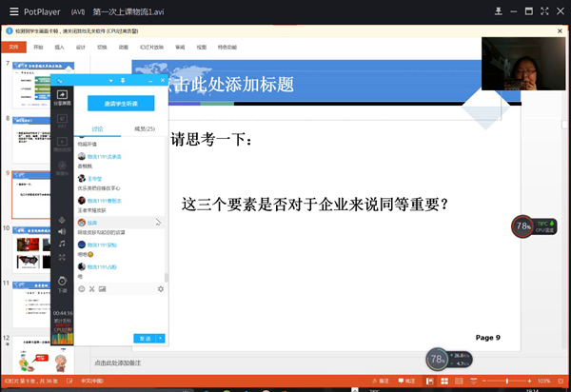The height and width of the screenshot is (392, 571).
Task: Select slide 7 thumbnail
Action: click(31, 86)
